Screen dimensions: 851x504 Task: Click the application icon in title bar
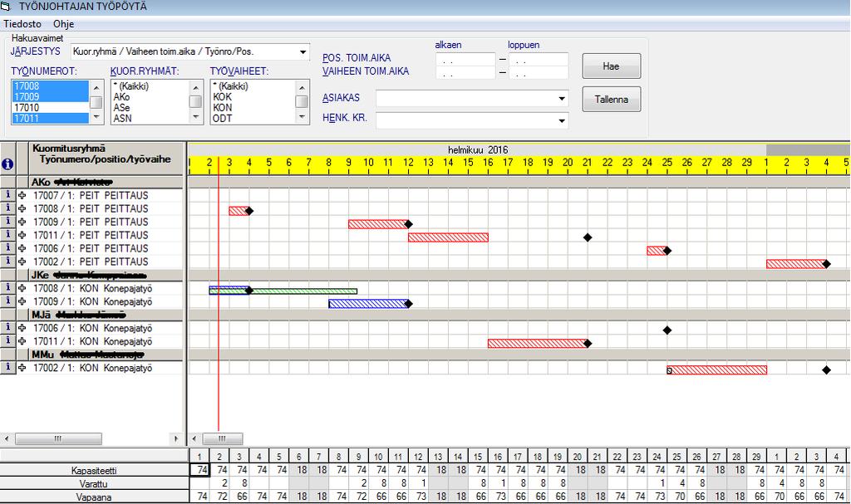coord(6,7)
